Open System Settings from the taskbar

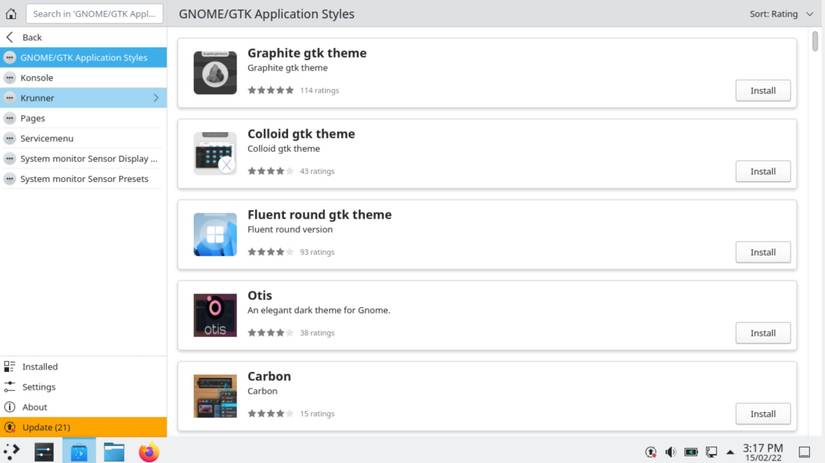44,451
